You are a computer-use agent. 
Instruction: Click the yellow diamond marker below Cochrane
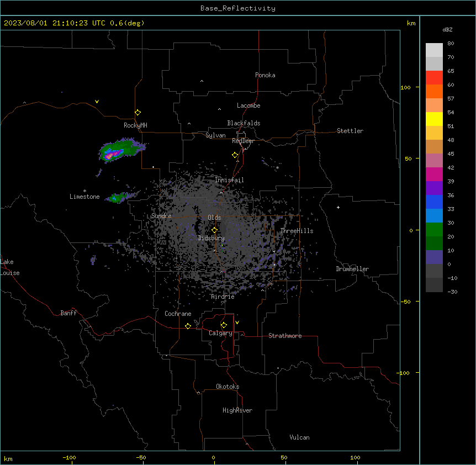[188, 326]
